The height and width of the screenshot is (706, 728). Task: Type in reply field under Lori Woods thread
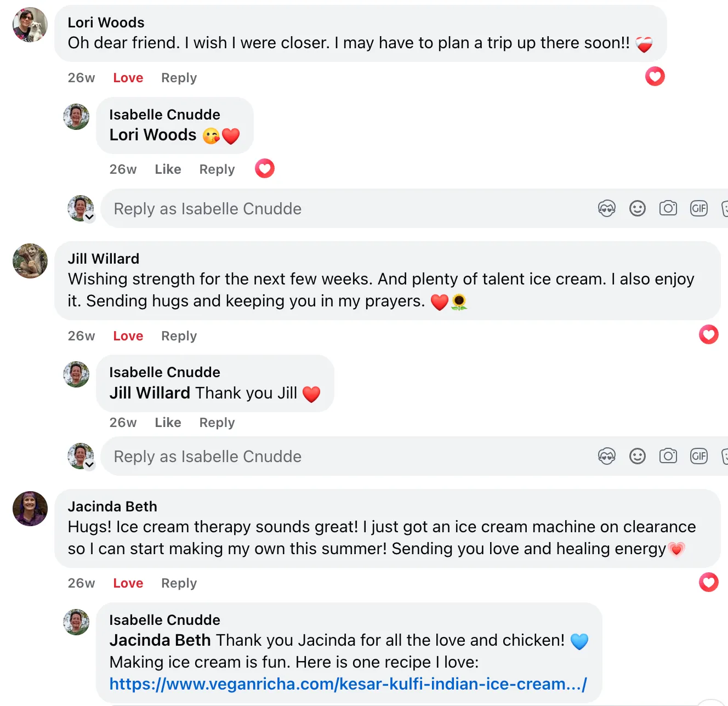(329, 209)
